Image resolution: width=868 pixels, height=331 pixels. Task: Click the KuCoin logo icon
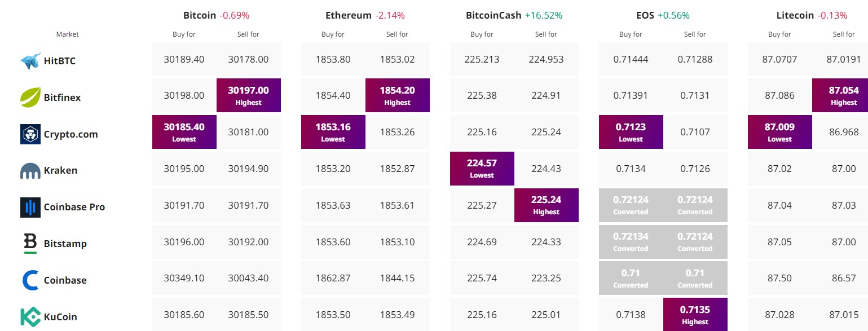(30, 317)
